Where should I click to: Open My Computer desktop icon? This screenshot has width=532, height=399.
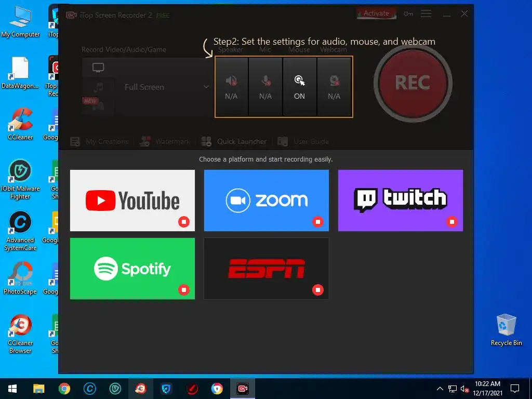(x=20, y=21)
